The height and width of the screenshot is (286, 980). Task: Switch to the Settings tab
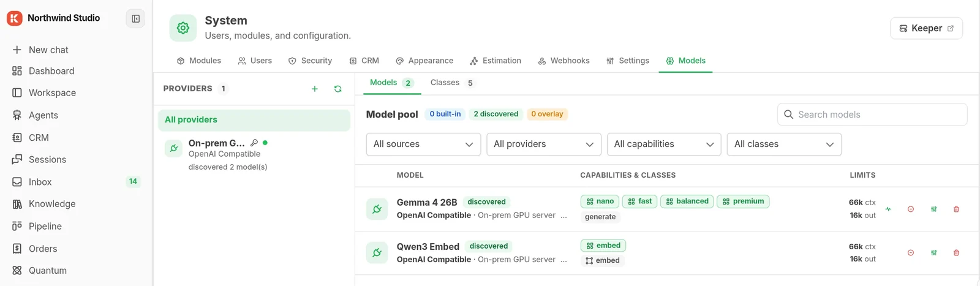628,61
